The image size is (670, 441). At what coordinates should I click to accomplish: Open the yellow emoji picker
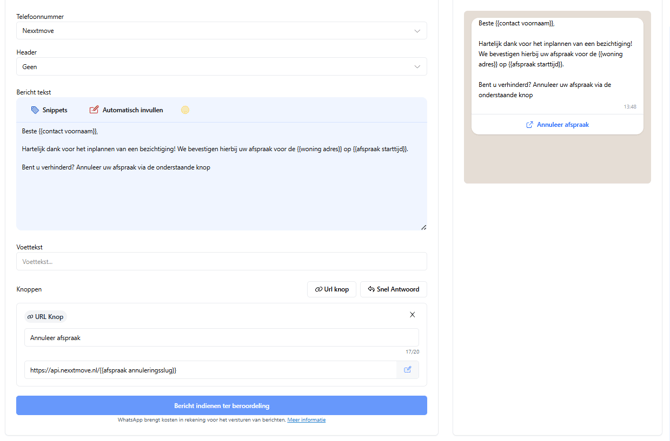coord(185,110)
